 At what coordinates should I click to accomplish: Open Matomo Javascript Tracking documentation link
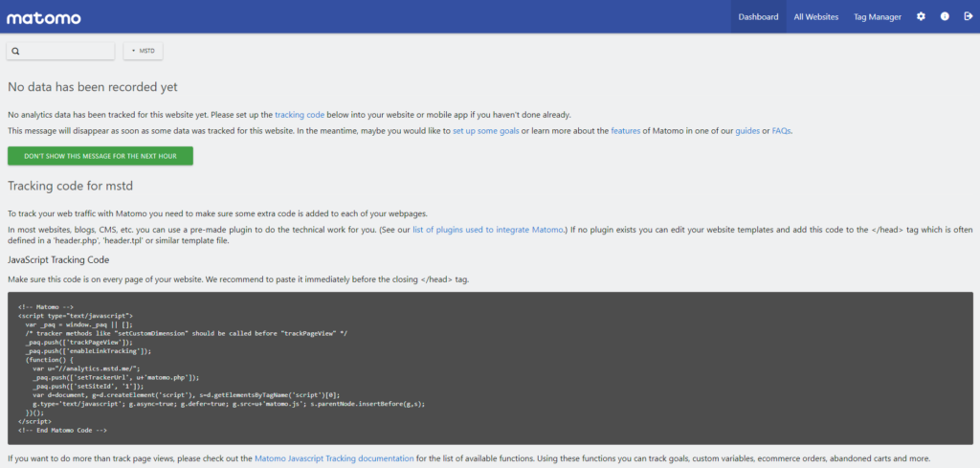[334, 458]
